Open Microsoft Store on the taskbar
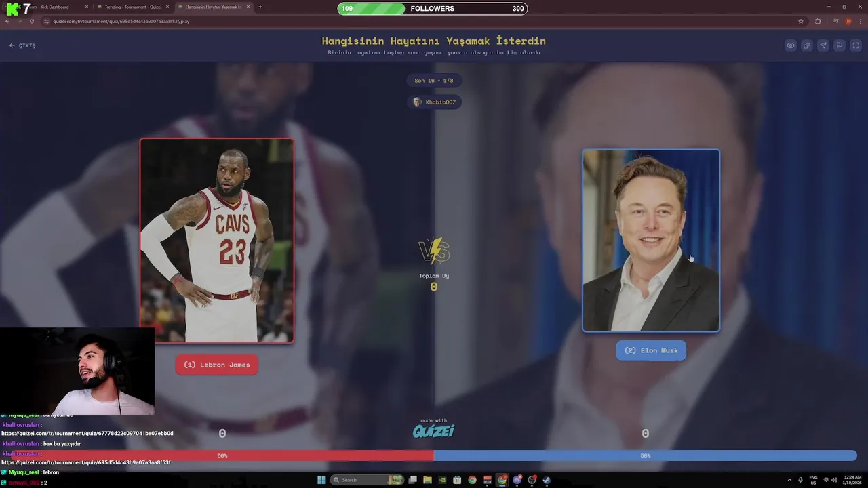Viewport: 868px width, 488px height. point(457,480)
